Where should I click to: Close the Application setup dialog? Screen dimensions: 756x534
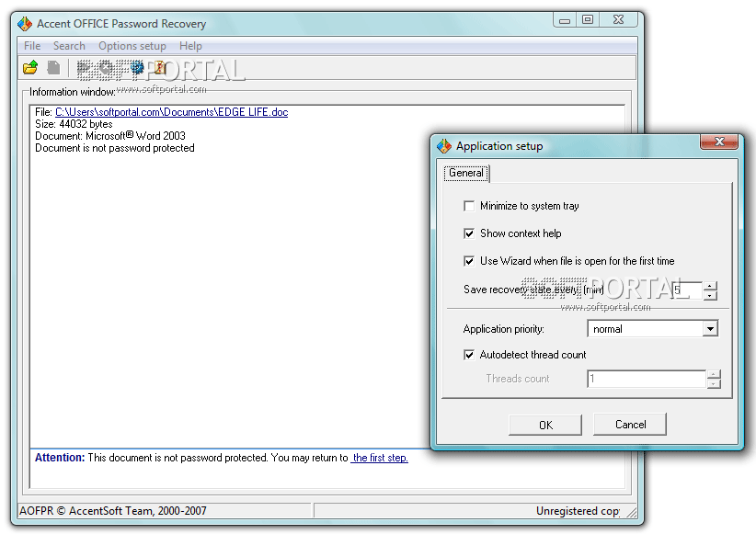719,142
